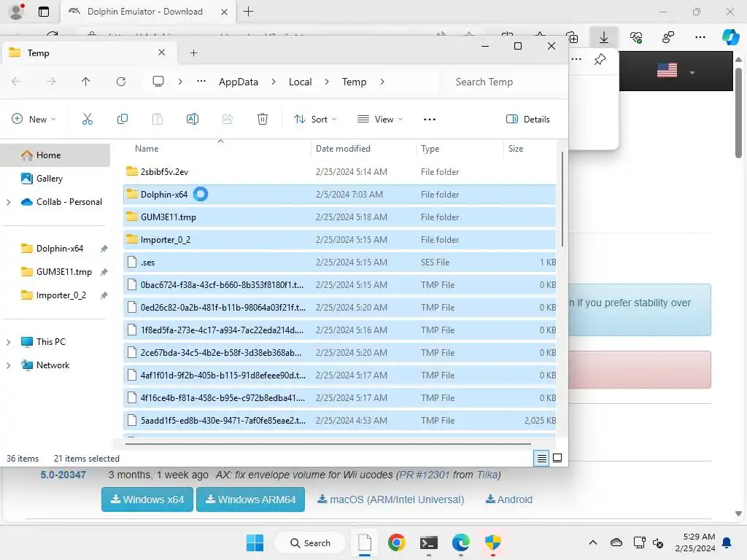Open a new Edge browser tab

click(248, 12)
